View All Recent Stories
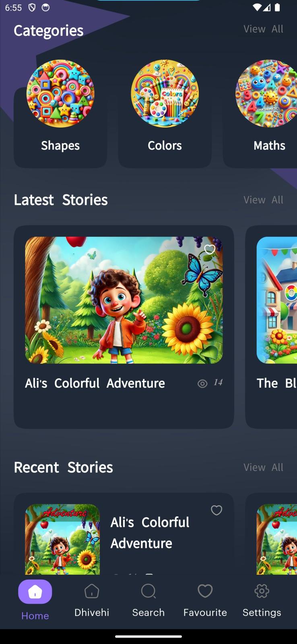Screen dimensions: 297x644 [263, 467]
